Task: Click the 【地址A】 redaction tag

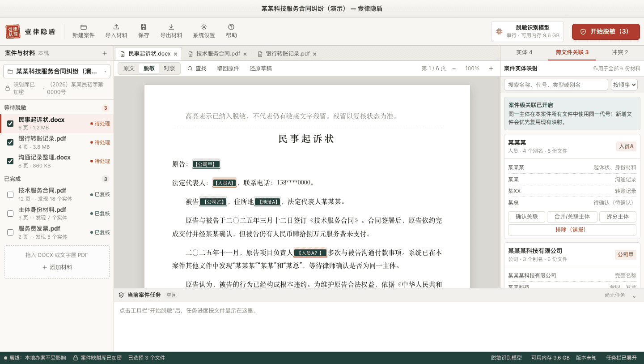Action: [x=267, y=201]
